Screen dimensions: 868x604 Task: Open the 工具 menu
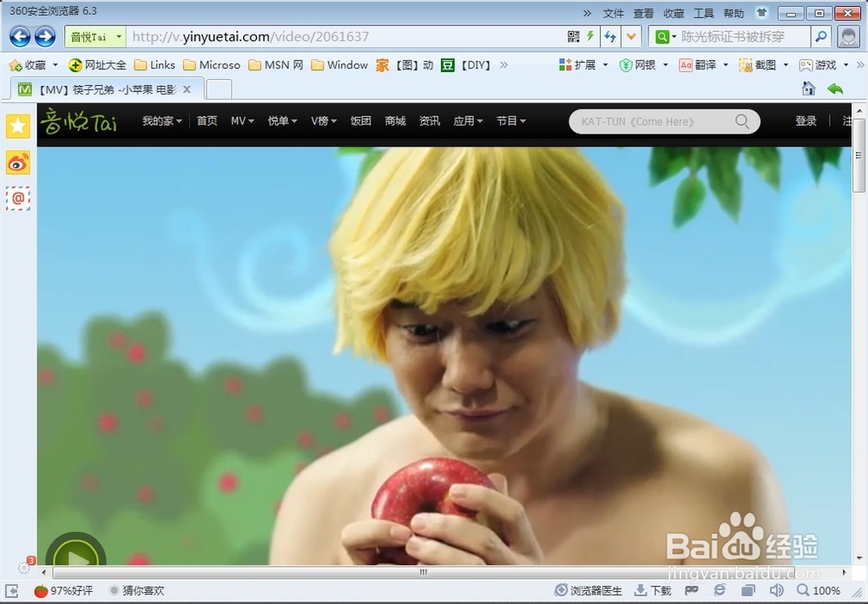pyautogui.click(x=704, y=13)
